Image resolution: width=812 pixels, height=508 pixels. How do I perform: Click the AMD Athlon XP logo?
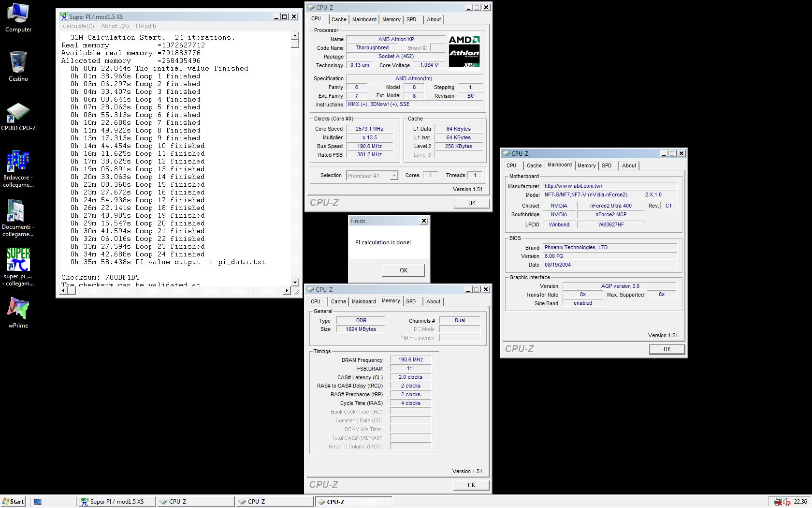pos(464,53)
